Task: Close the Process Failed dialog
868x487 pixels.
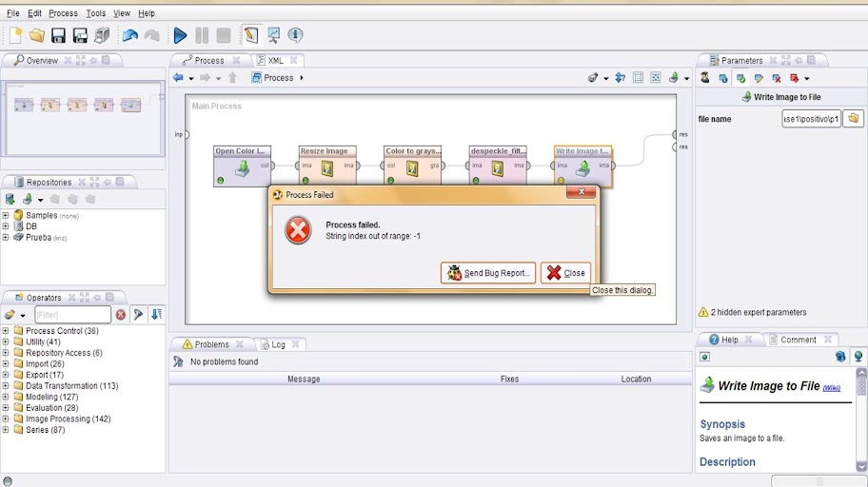Action: pos(565,273)
